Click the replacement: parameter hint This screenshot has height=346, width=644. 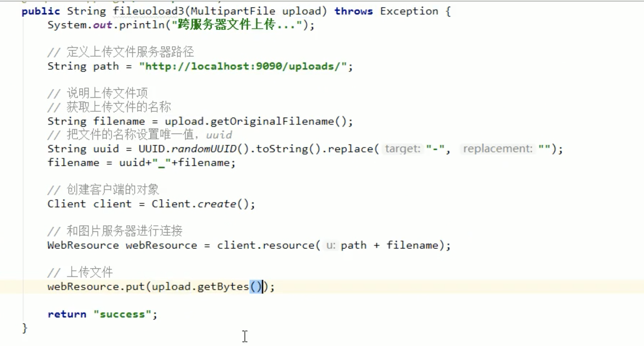(498, 149)
